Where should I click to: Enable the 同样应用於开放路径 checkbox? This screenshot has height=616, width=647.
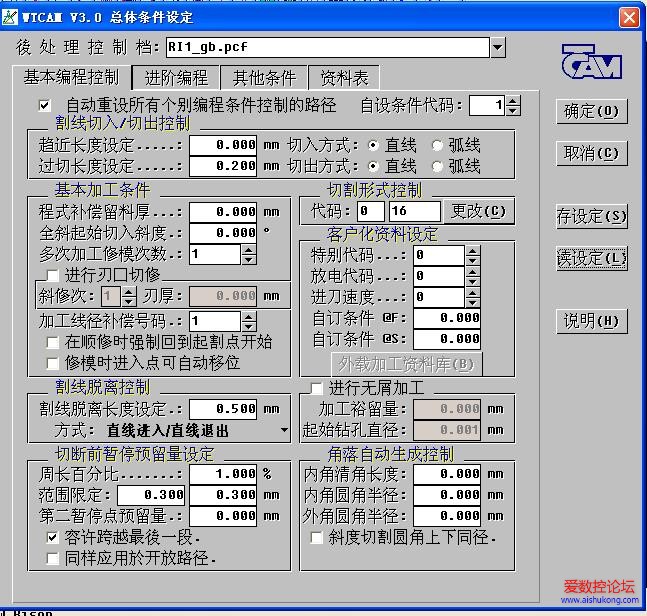(x=52, y=558)
